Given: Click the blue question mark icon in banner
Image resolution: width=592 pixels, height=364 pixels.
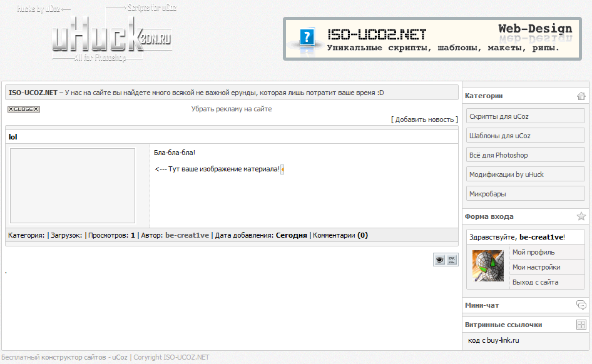Looking at the screenshot, I should pyautogui.click(x=306, y=39).
